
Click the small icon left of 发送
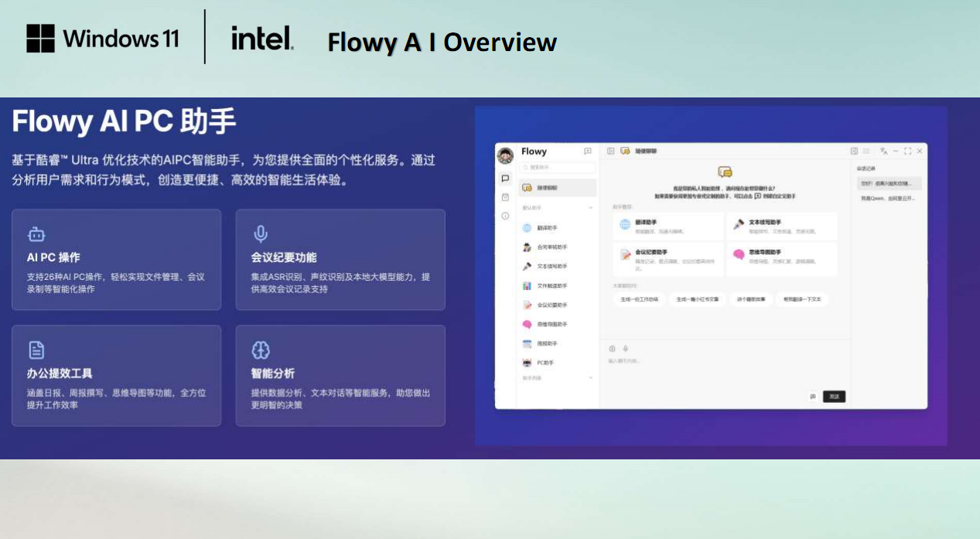coord(813,396)
